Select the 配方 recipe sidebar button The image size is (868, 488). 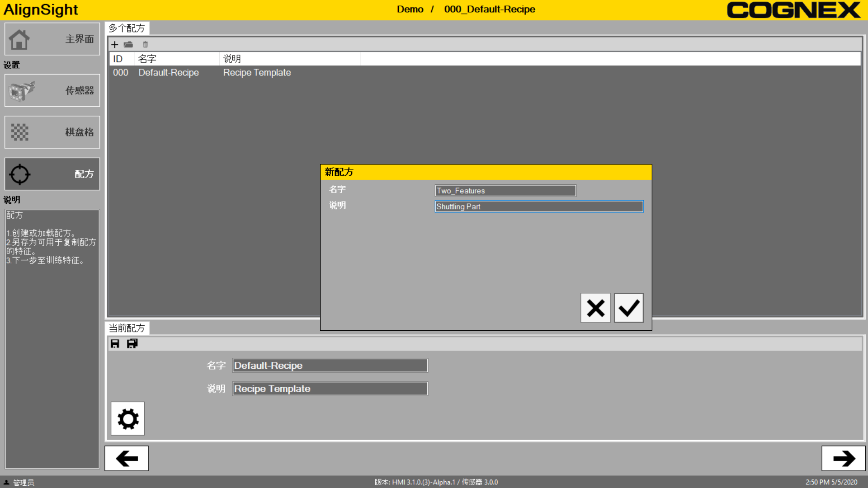click(x=52, y=174)
